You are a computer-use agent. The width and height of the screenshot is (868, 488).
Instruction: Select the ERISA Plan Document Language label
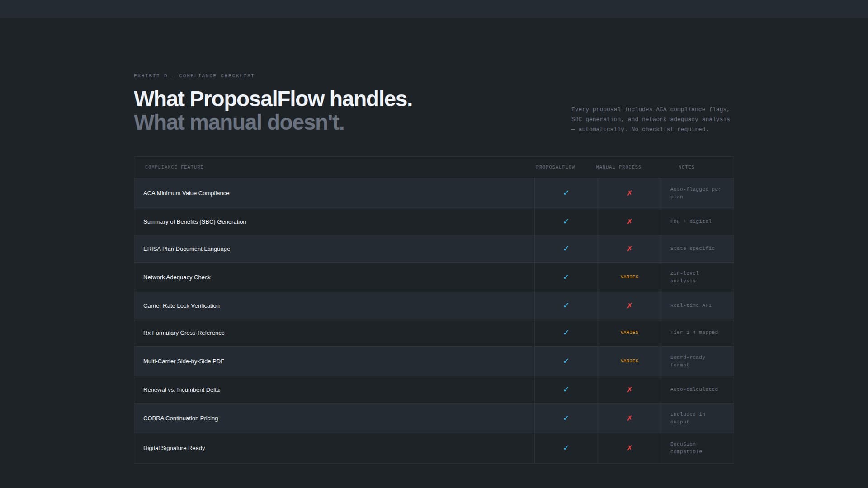click(x=187, y=249)
